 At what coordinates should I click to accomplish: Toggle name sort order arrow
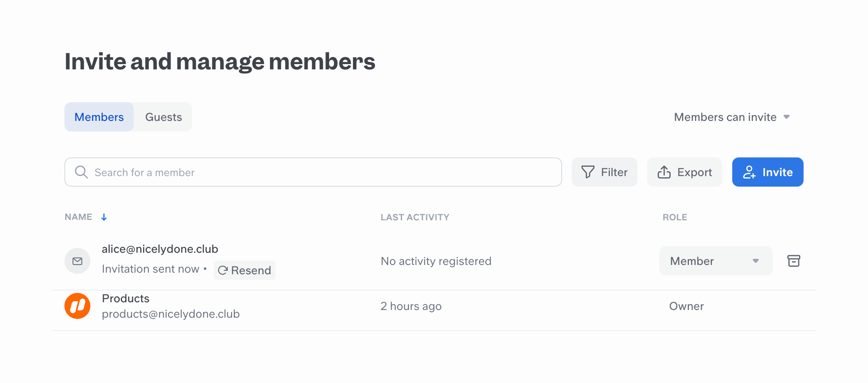click(x=104, y=217)
